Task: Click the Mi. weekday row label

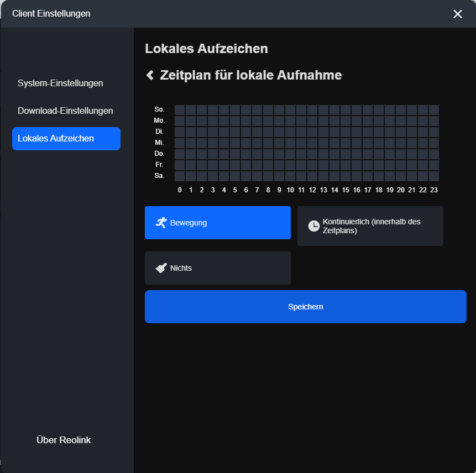Action: (159, 143)
